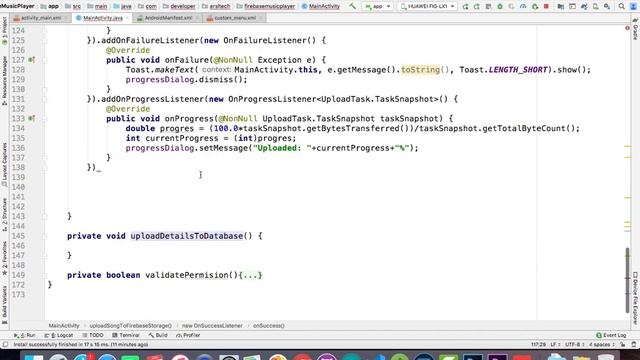Click the Apply Code Changes icon
Screen dimensions: 640x360
coord(488,7)
